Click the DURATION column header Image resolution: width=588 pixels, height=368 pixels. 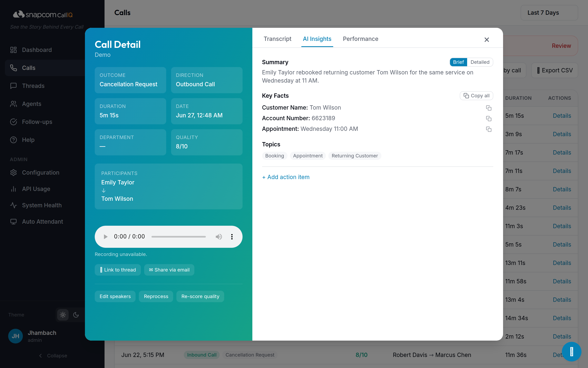pos(518,98)
